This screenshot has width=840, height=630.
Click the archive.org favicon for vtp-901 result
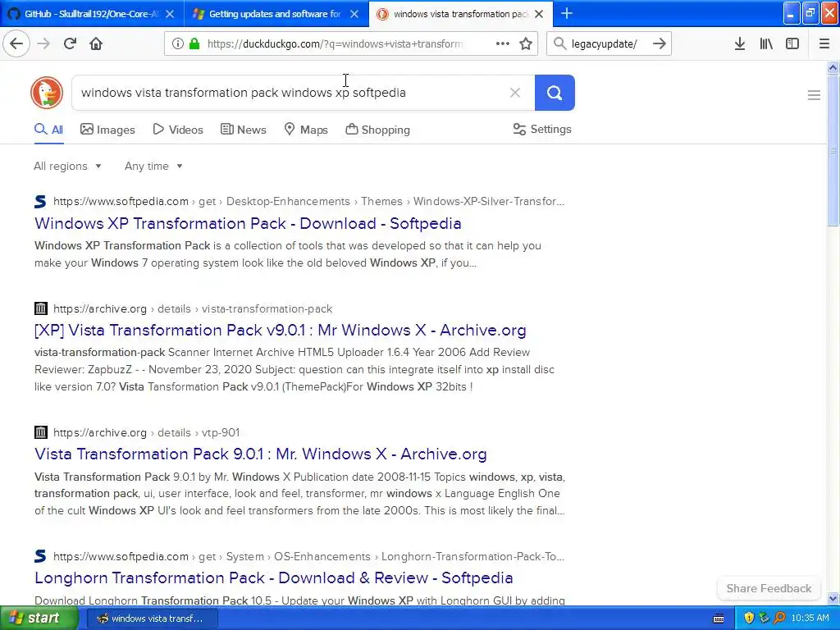[41, 432]
